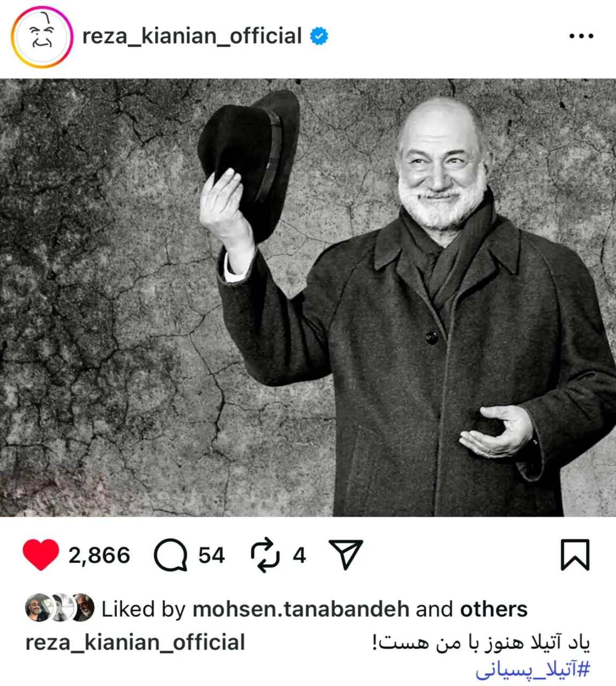Click the 'Liked by' text
Screen dimensions: 616x686
(x=143, y=609)
